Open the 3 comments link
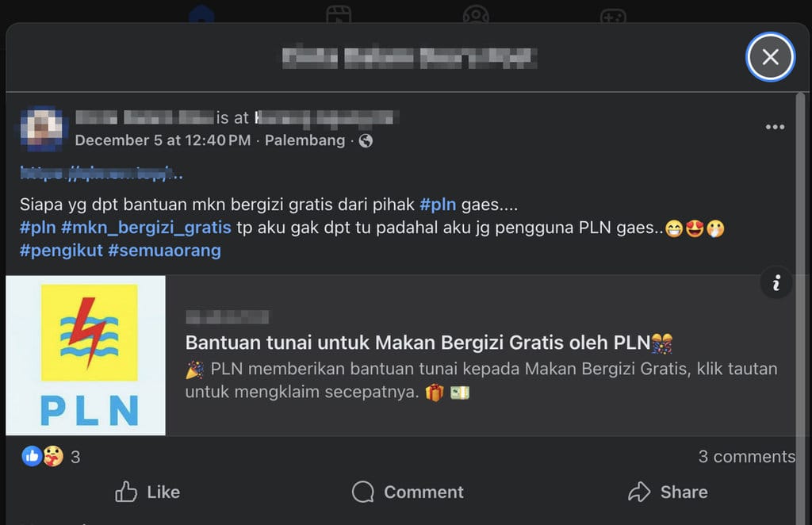 (746, 456)
